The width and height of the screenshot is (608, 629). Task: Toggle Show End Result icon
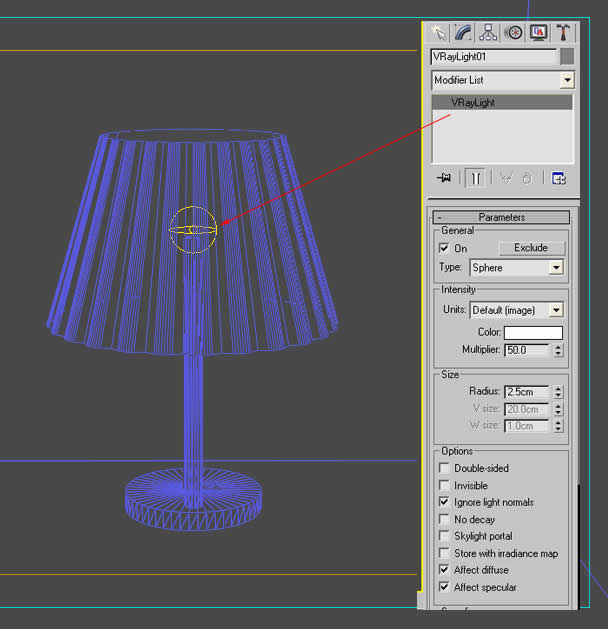pyautogui.click(x=476, y=178)
